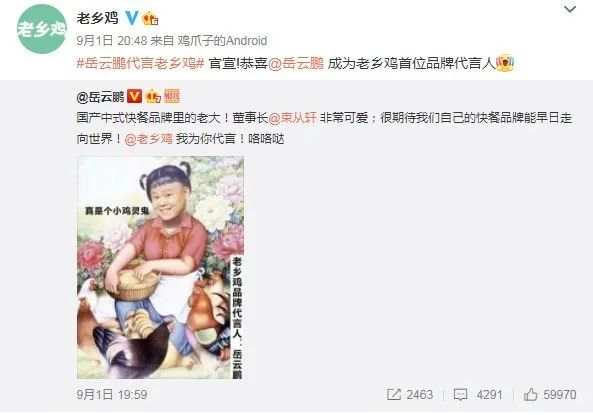Image resolution: width=593 pixels, height=415 pixels.
Task: Open the 老乡鸡 round avatar
Action: click(41, 29)
